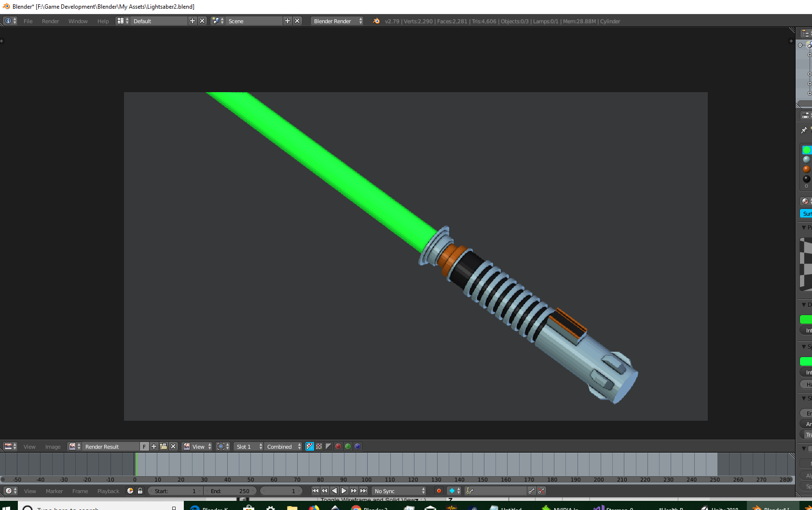Viewport: 812px width, 510px height.
Task: Click the End frame field
Action: click(231, 491)
